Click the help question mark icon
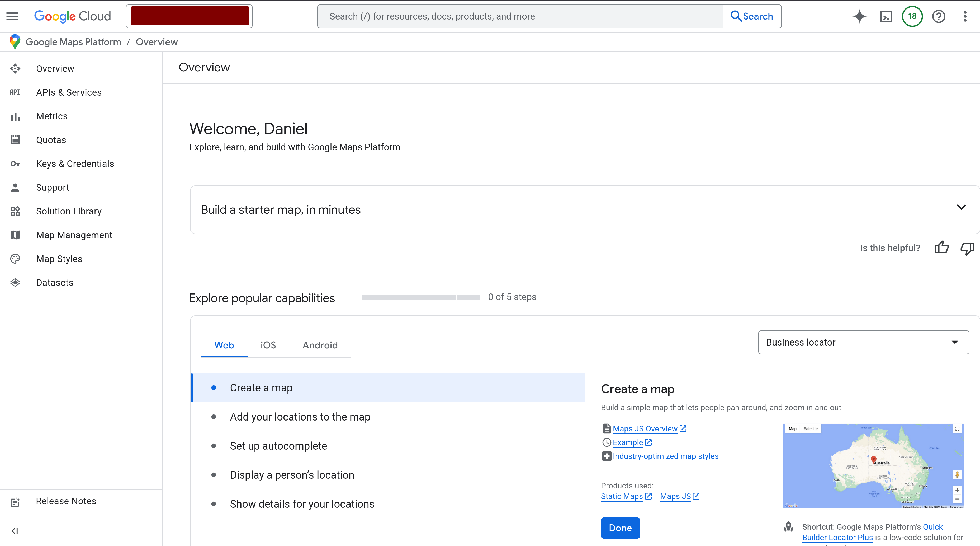 pos(939,16)
